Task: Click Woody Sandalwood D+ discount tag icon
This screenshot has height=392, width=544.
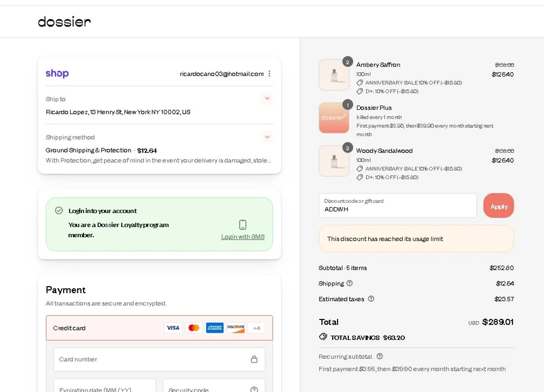Action: (x=359, y=177)
